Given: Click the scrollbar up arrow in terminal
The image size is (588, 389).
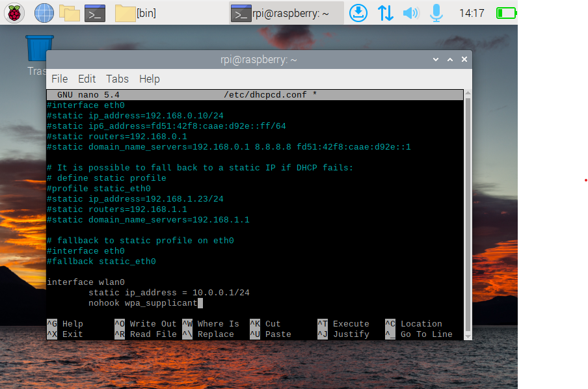Looking at the screenshot, I should [x=468, y=92].
